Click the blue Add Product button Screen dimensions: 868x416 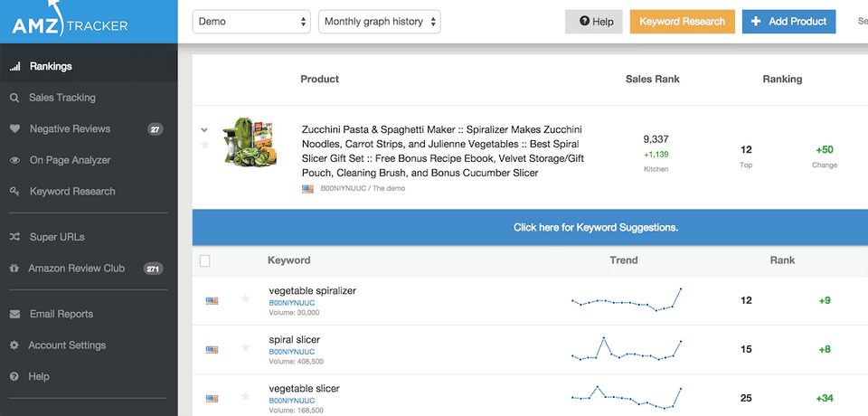pyautogui.click(x=788, y=22)
